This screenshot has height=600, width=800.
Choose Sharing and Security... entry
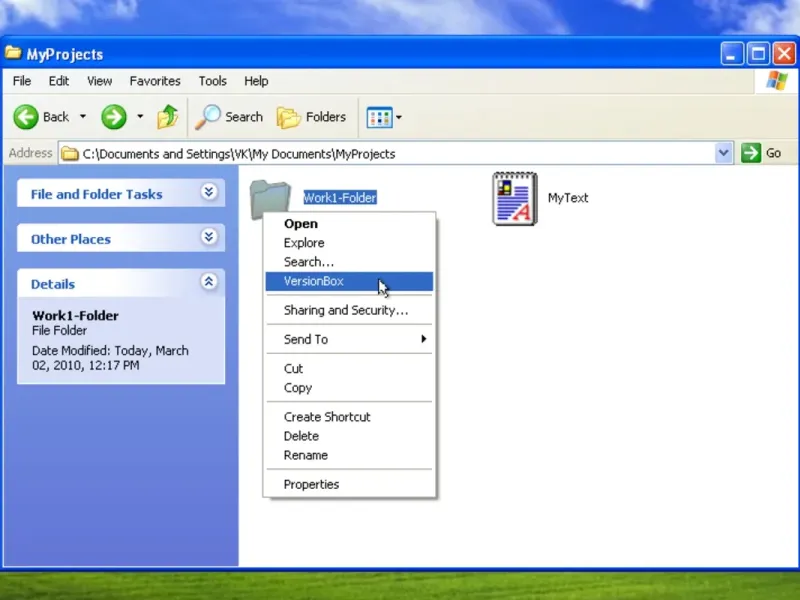(x=349, y=310)
